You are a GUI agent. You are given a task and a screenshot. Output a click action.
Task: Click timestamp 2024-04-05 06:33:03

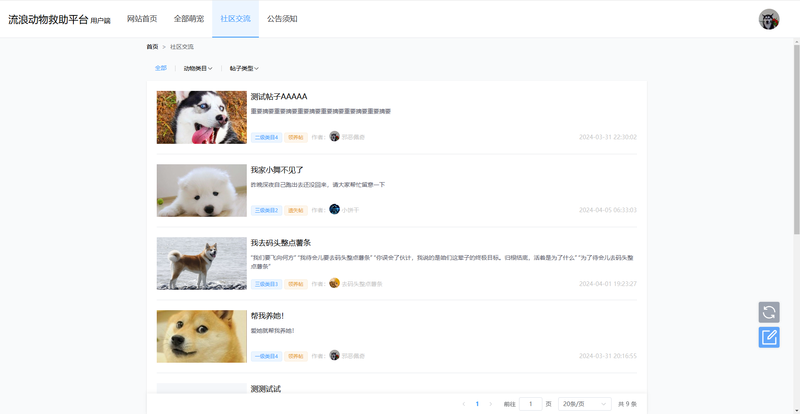point(608,210)
